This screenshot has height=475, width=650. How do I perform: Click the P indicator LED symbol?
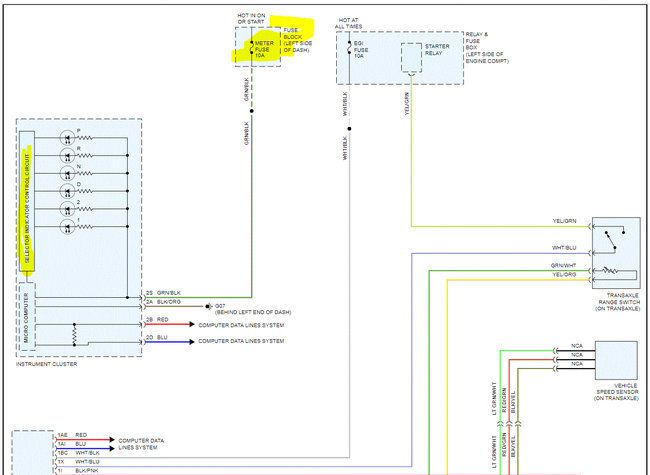(x=67, y=138)
